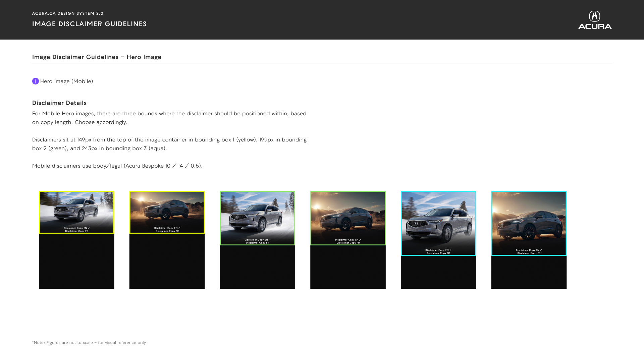
Task: Click disclaimer copy in green desert thumbnail
Action: (x=348, y=241)
